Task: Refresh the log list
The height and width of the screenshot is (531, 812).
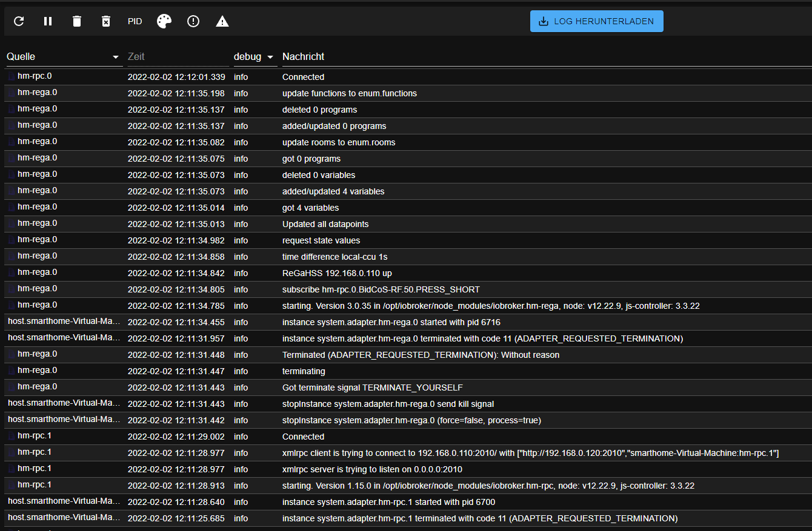Action: [x=19, y=21]
